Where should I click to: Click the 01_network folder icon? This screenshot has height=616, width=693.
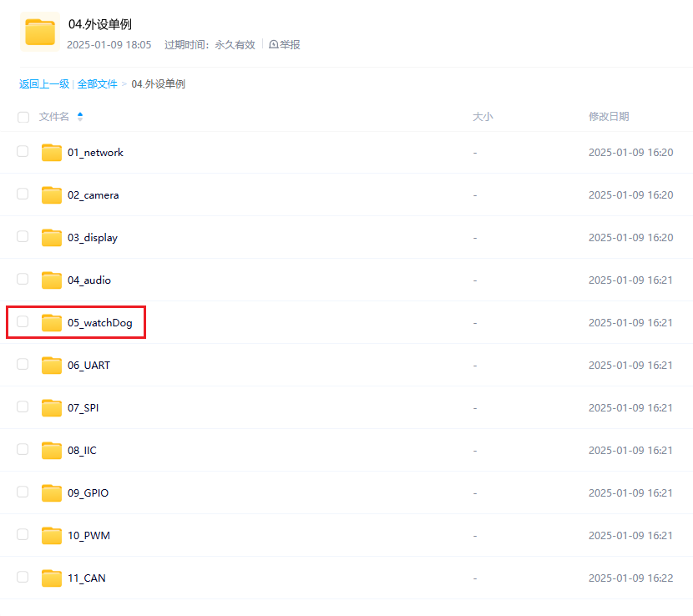click(51, 152)
